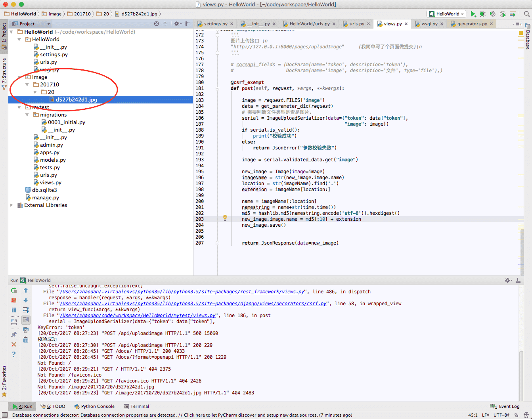Click the code fold marker on line 181

[x=217, y=88]
